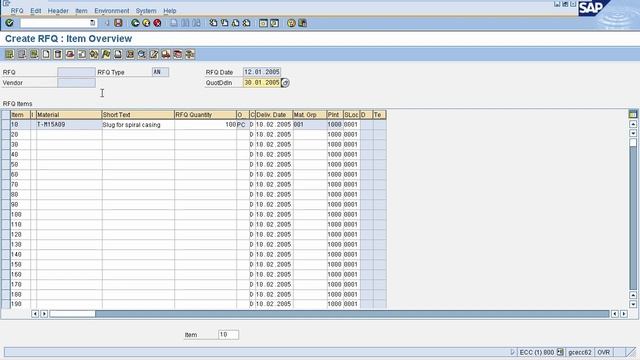Click the QuotDdln field 30.01.2005
The height and width of the screenshot is (360, 640).
pos(262,83)
